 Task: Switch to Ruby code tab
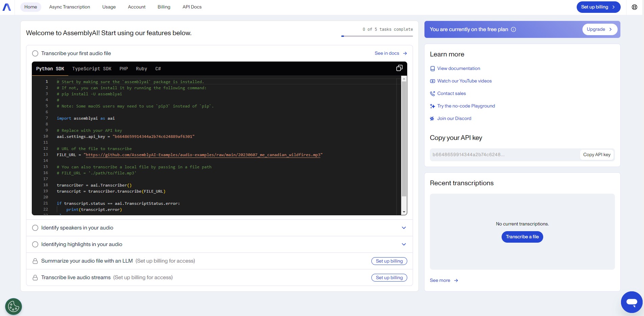(x=141, y=69)
